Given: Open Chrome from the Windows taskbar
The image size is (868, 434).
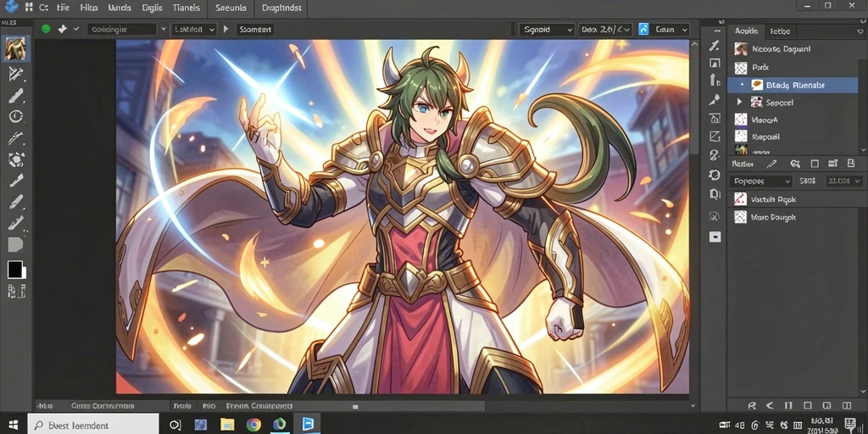Looking at the screenshot, I should (253, 425).
